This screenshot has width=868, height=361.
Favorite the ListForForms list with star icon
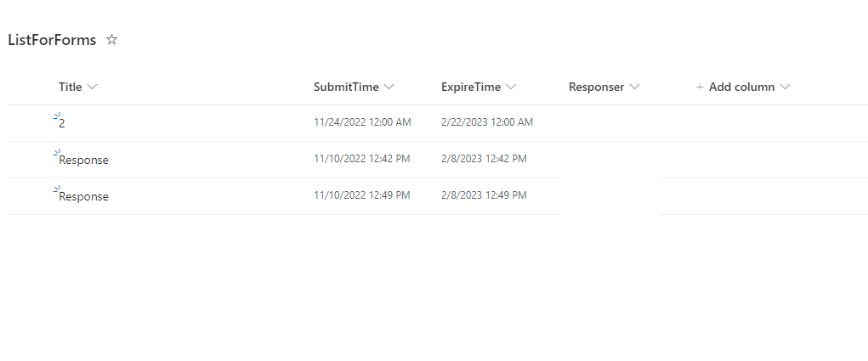[111, 39]
